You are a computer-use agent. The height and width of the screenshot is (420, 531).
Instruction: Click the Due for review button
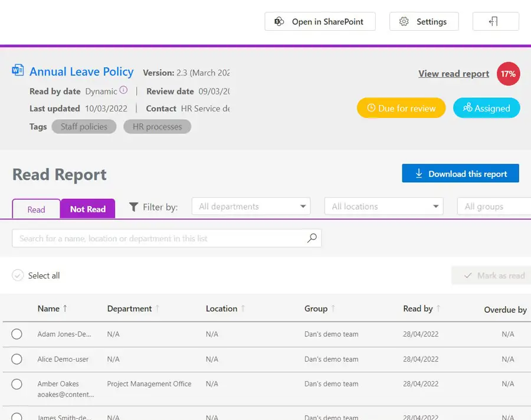[401, 108]
